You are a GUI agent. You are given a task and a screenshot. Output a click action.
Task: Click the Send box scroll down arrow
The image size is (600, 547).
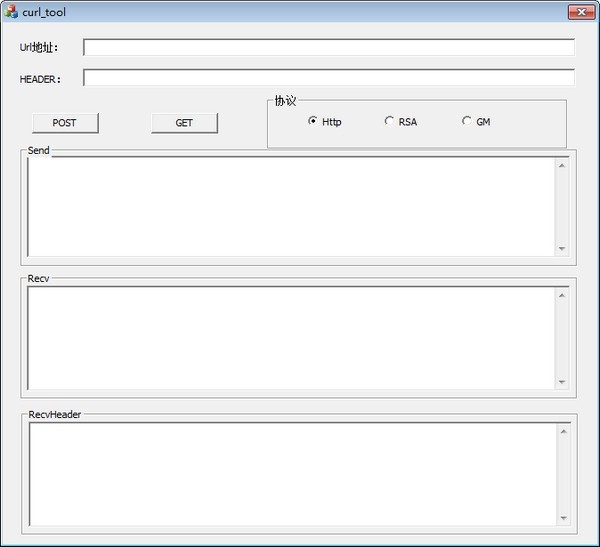[x=561, y=248]
